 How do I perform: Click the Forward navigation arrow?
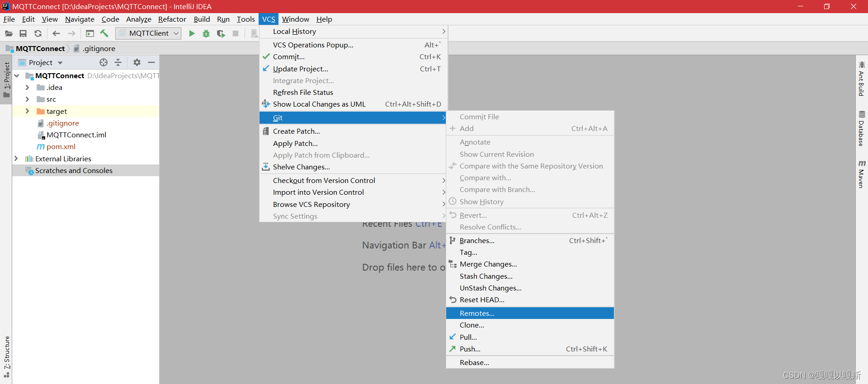pyautogui.click(x=71, y=33)
